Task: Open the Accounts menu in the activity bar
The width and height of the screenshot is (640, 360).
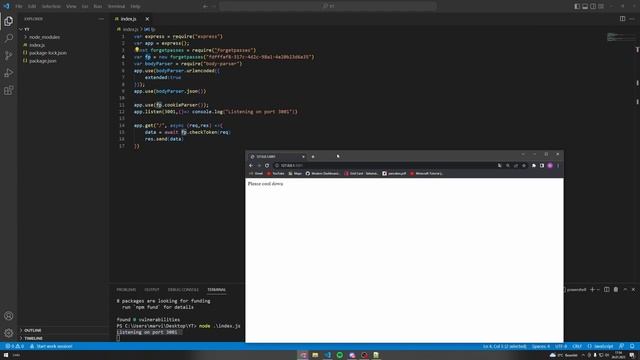Action: (x=9, y=316)
